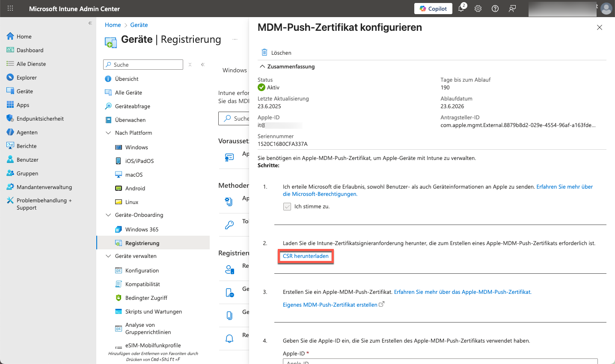This screenshot has width=615, height=364.
Task: Collapse the left navigation sidebar
Action: (x=90, y=23)
